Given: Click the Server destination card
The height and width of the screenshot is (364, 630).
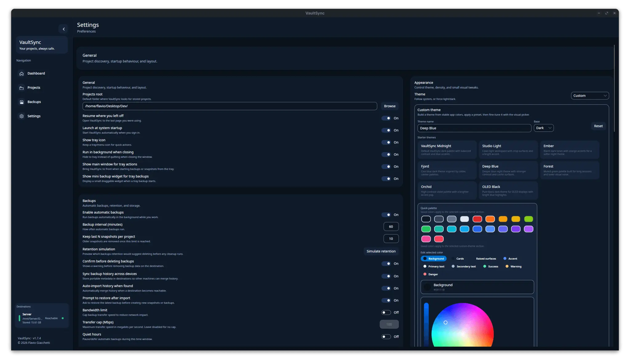Looking at the screenshot, I should (x=42, y=318).
